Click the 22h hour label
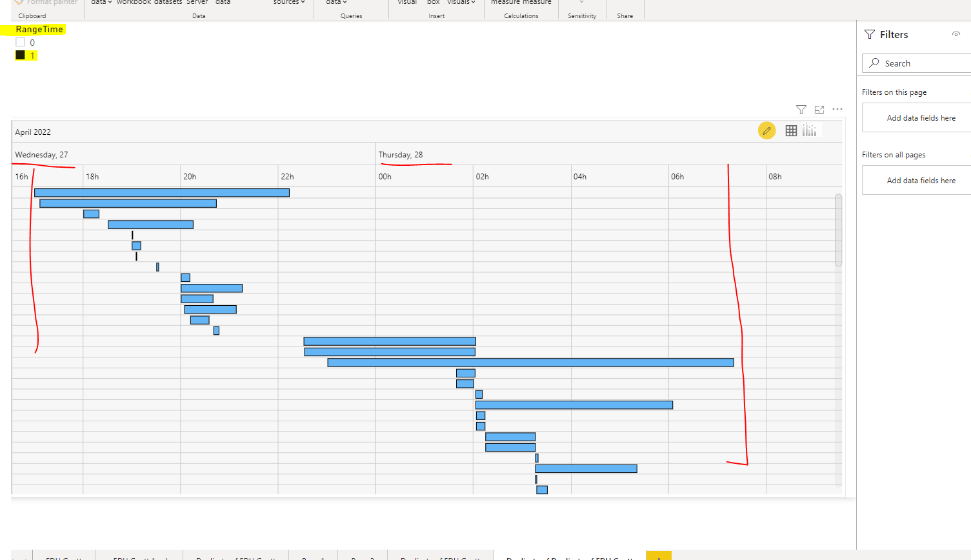This screenshot has height=560, width=971. coord(287,176)
